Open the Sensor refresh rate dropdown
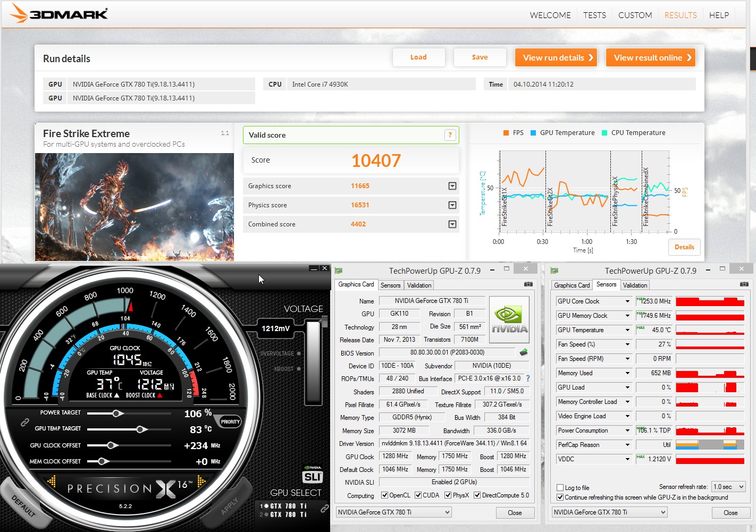756x532 pixels. (729, 487)
